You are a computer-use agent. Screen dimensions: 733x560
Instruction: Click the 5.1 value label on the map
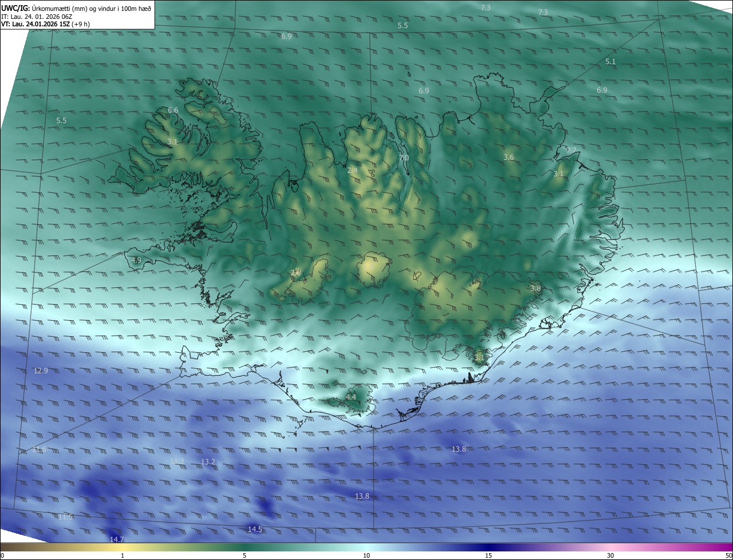point(610,61)
